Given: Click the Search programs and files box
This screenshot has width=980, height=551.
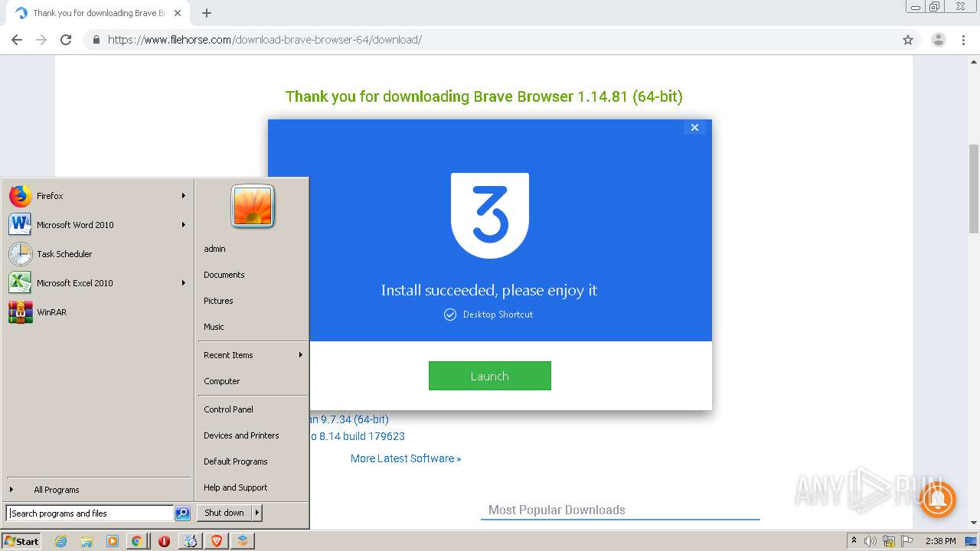Looking at the screenshot, I should [90, 514].
